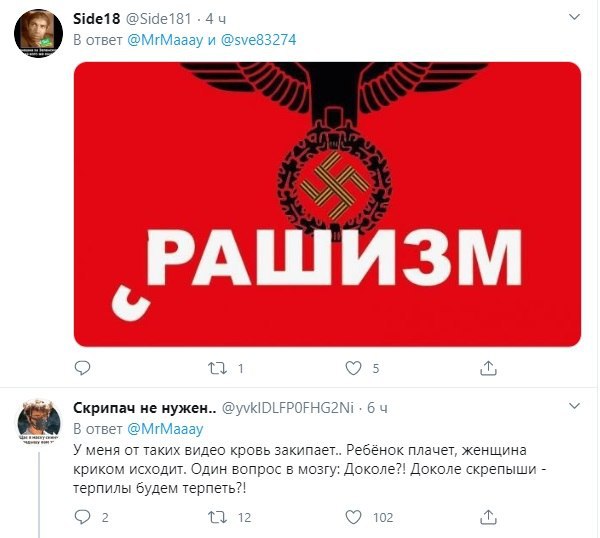Share the Side18 tweet
The height and width of the screenshot is (538, 600).
pos(488,368)
